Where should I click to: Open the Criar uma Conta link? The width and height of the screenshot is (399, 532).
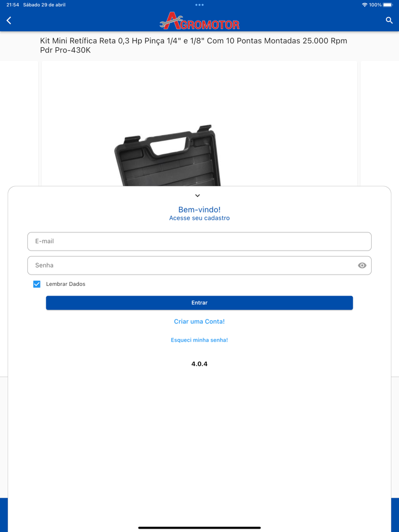(x=199, y=321)
